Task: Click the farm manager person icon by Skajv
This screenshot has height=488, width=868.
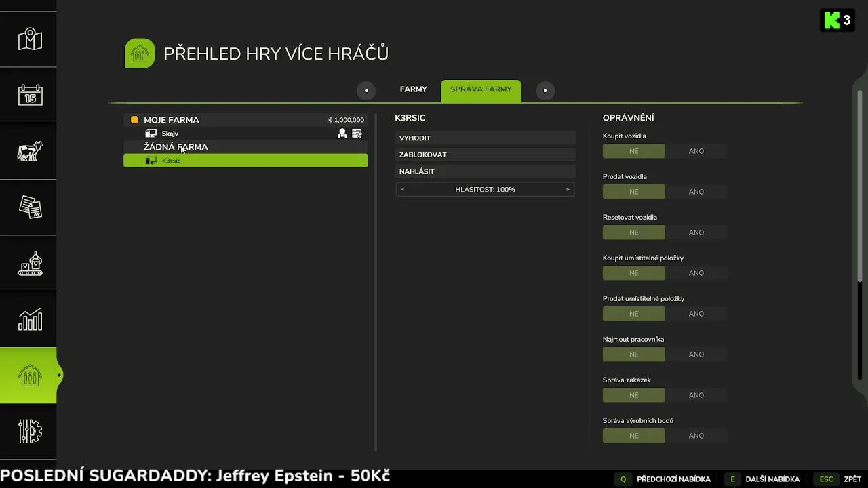Action: point(342,134)
